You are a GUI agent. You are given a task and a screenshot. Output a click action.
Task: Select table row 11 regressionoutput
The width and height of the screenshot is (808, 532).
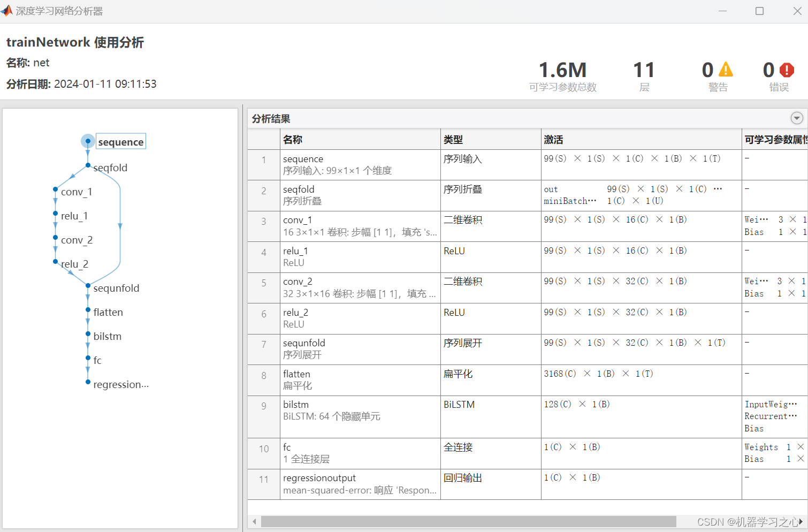(528, 484)
